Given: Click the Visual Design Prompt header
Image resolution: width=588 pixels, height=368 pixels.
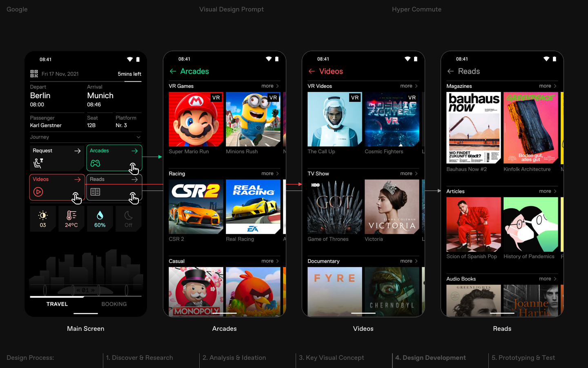Looking at the screenshot, I should [232, 9].
